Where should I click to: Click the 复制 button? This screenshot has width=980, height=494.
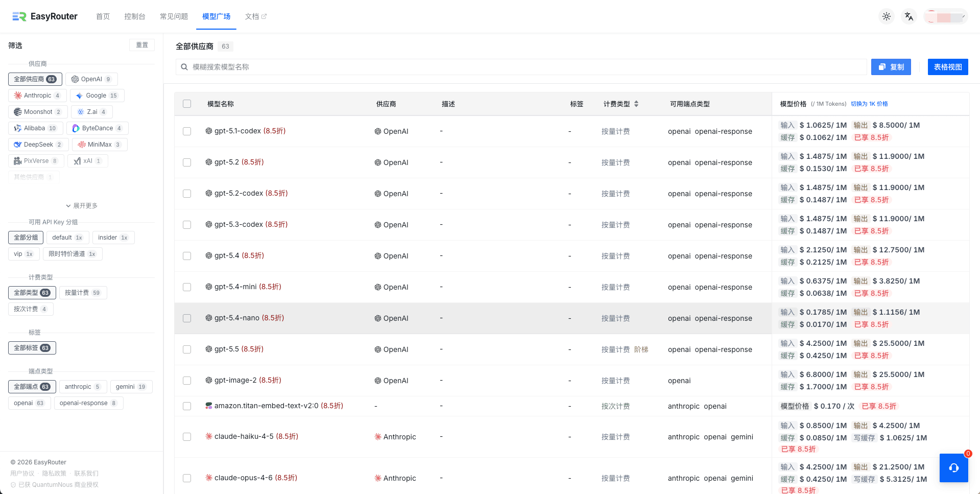[x=891, y=67]
